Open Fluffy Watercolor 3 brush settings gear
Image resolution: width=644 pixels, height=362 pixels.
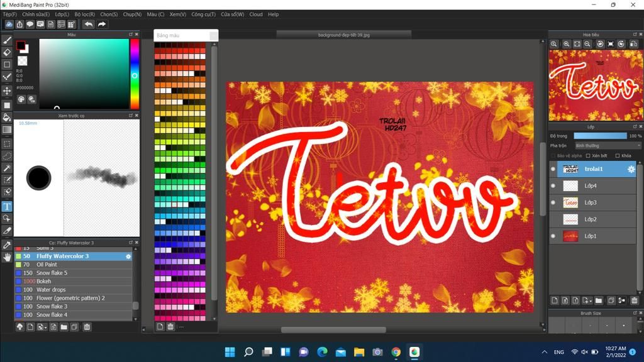point(128,256)
